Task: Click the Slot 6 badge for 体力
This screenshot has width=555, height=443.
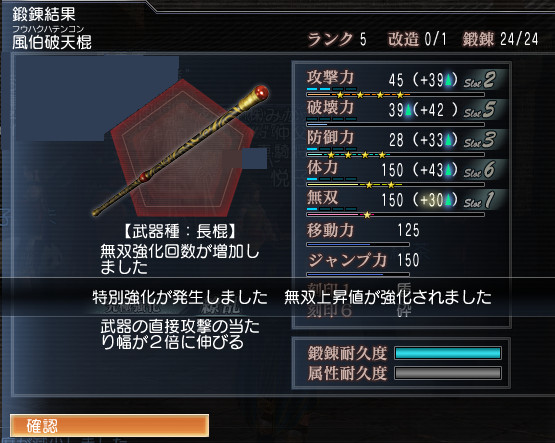Action: point(480,170)
